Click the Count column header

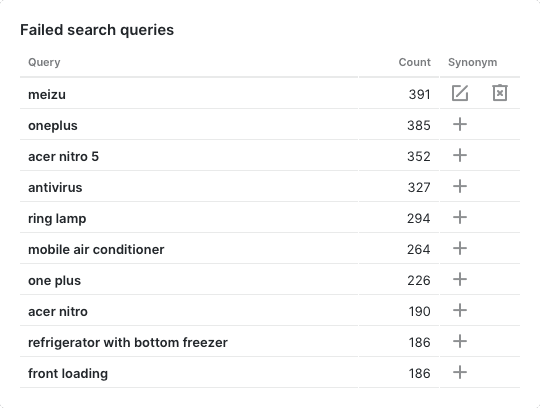[414, 62]
